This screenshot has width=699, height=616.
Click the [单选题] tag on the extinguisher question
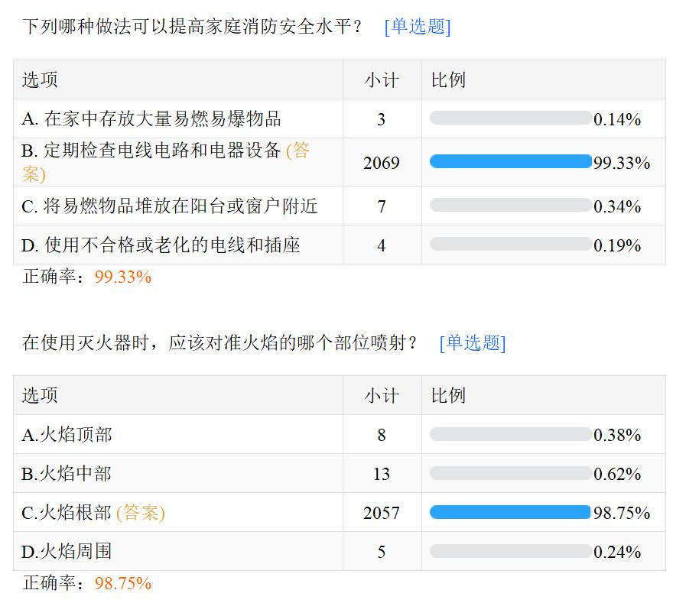(473, 343)
